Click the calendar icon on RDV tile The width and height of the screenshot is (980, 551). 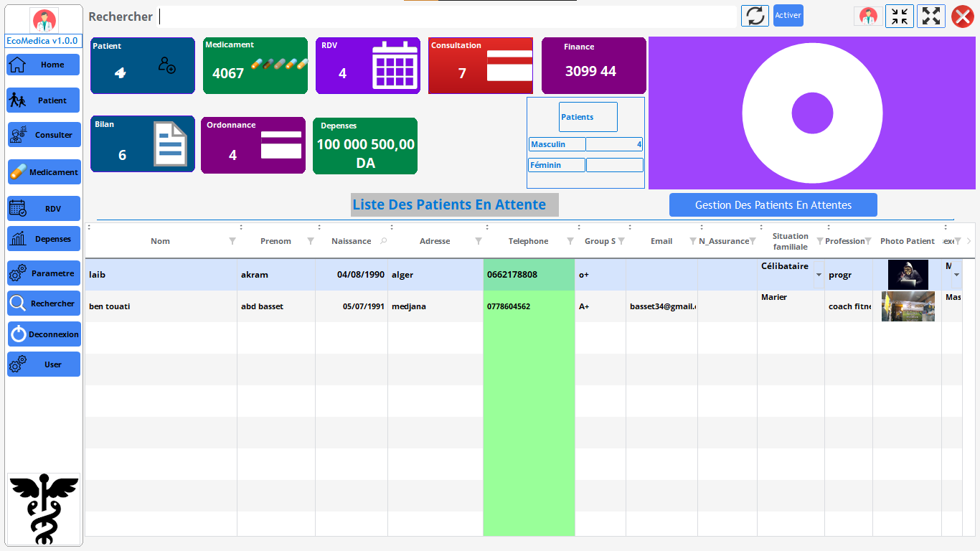pos(395,67)
